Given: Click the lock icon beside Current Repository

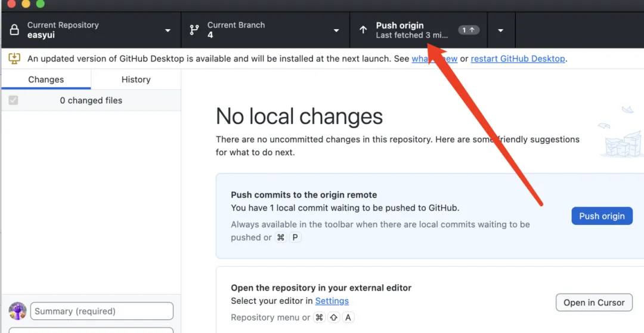Looking at the screenshot, I should [14, 30].
